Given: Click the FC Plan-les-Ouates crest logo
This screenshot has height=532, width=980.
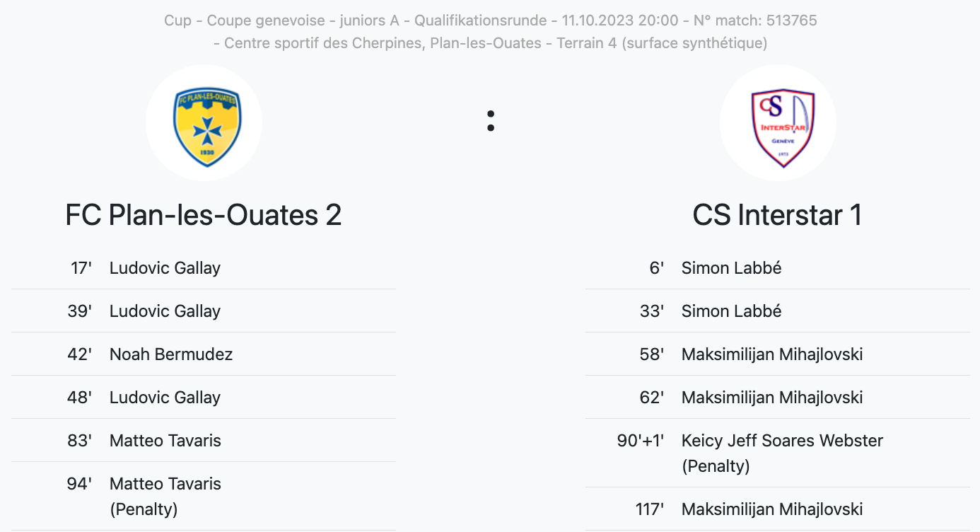Looking at the screenshot, I should 204,123.
